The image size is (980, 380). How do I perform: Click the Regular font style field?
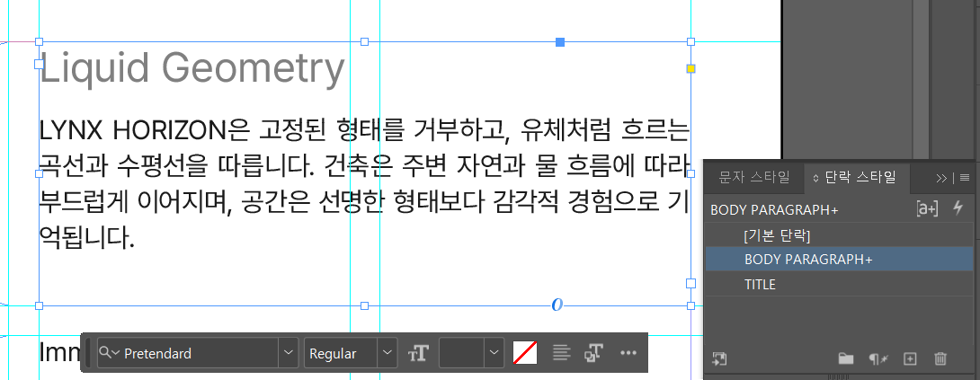tap(342, 353)
